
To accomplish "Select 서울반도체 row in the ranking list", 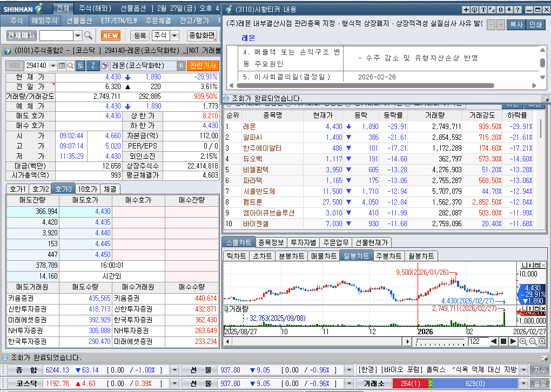I will coord(379,192).
